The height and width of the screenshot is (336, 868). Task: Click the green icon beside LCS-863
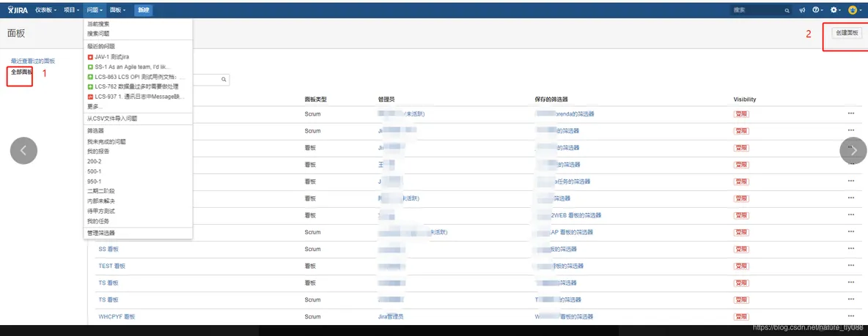[90, 77]
